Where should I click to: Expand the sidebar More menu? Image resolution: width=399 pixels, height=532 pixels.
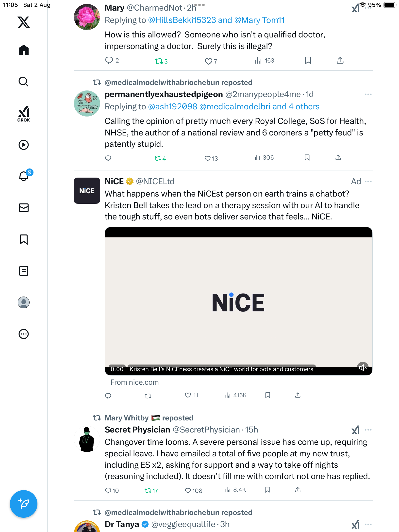(24, 334)
